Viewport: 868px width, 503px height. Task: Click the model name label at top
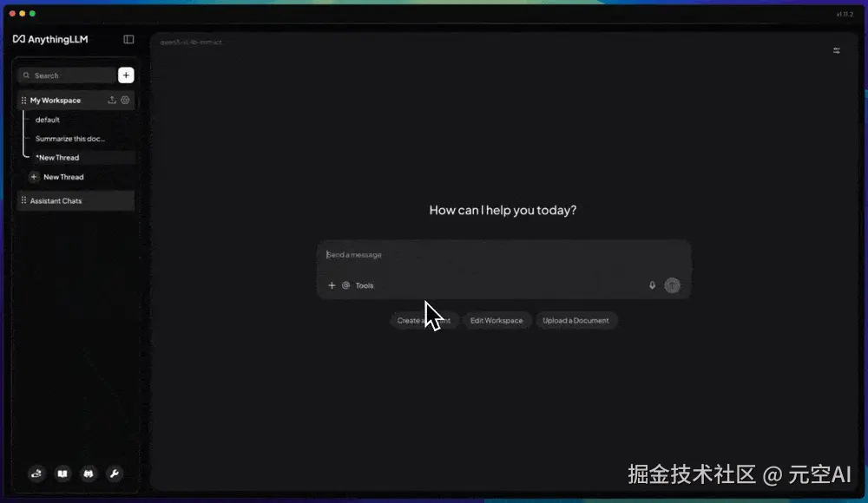coord(192,42)
